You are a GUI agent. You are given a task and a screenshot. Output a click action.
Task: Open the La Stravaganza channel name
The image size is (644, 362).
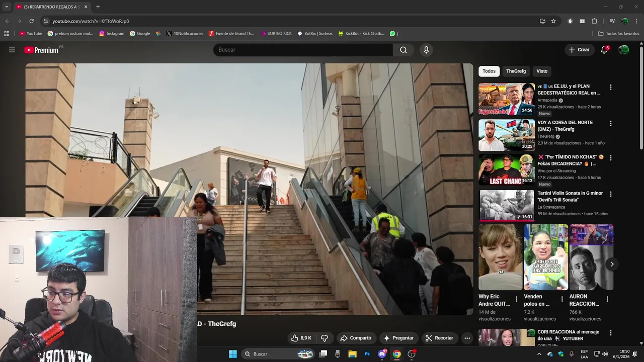pyautogui.click(x=552, y=207)
